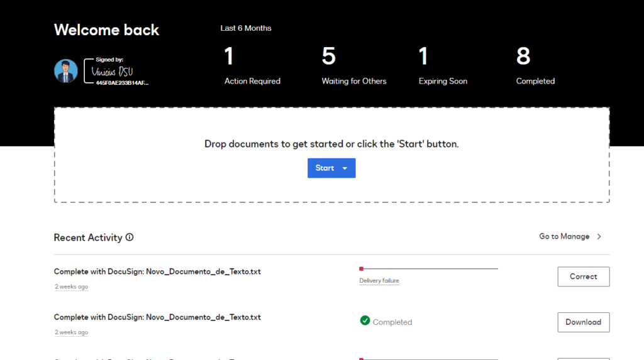Click the green Completed checkmark icon
The width and height of the screenshot is (644, 360).
click(365, 321)
